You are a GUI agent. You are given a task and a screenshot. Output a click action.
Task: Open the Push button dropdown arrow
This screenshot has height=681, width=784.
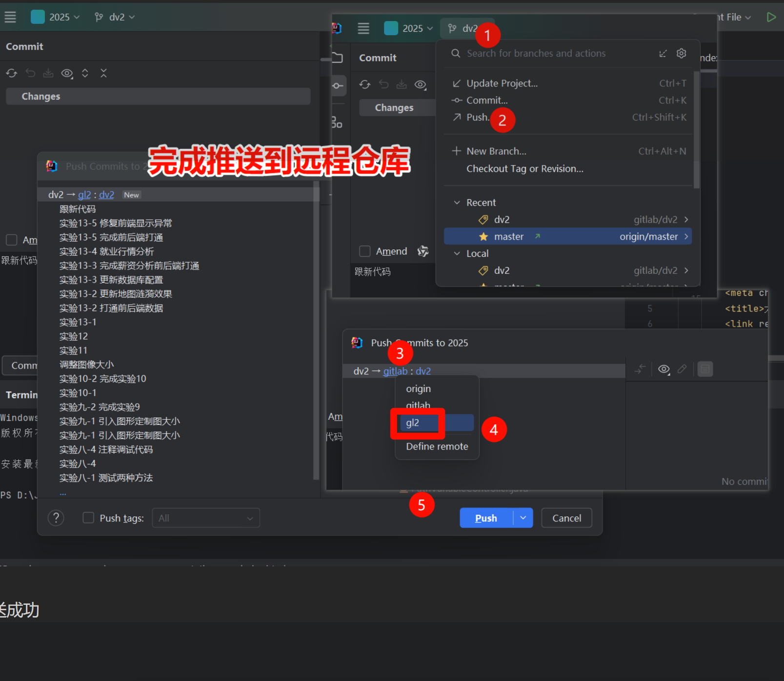[x=523, y=518]
